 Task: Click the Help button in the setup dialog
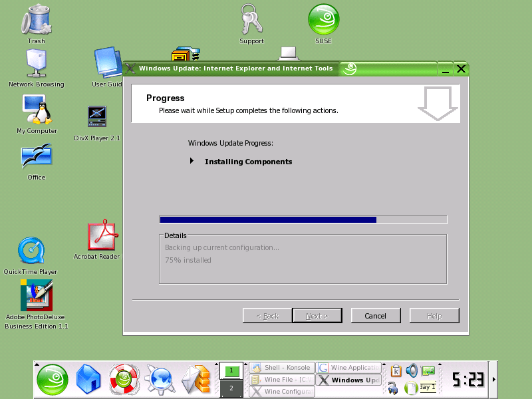pos(434,315)
